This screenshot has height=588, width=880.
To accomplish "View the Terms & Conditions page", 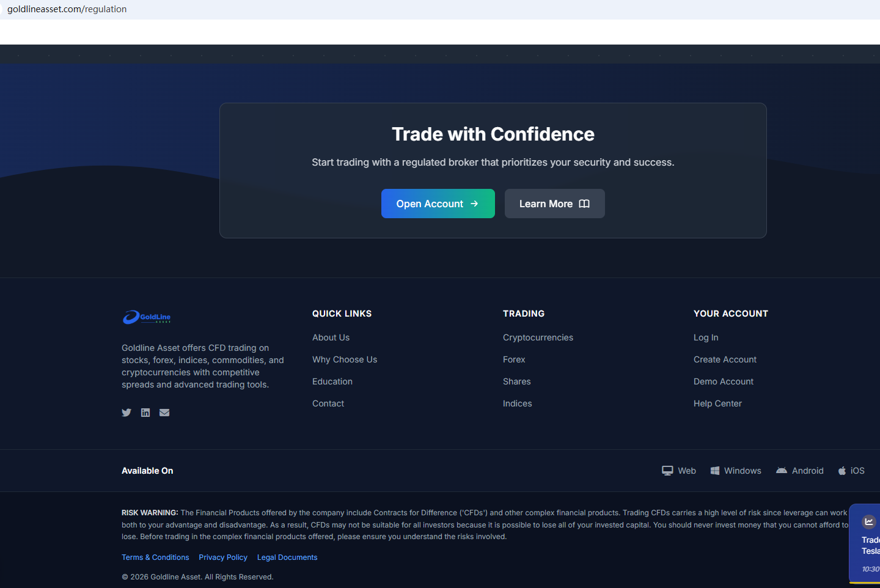I will tap(155, 557).
